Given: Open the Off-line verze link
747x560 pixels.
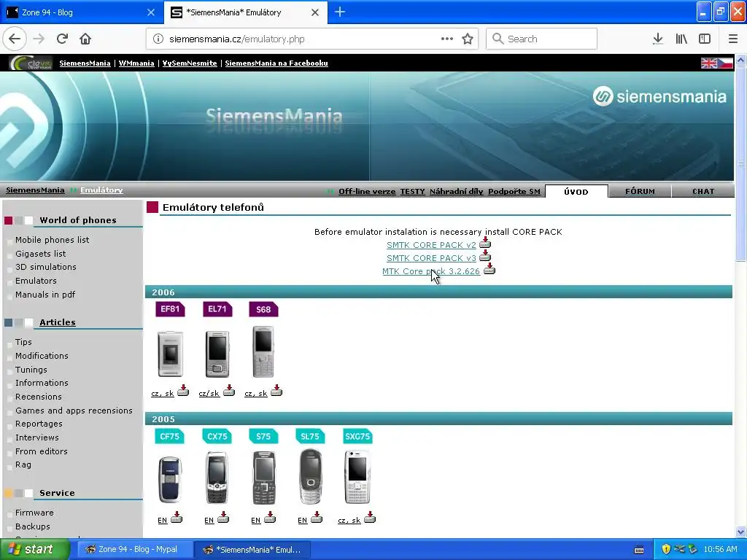Looking at the screenshot, I should pyautogui.click(x=367, y=192).
